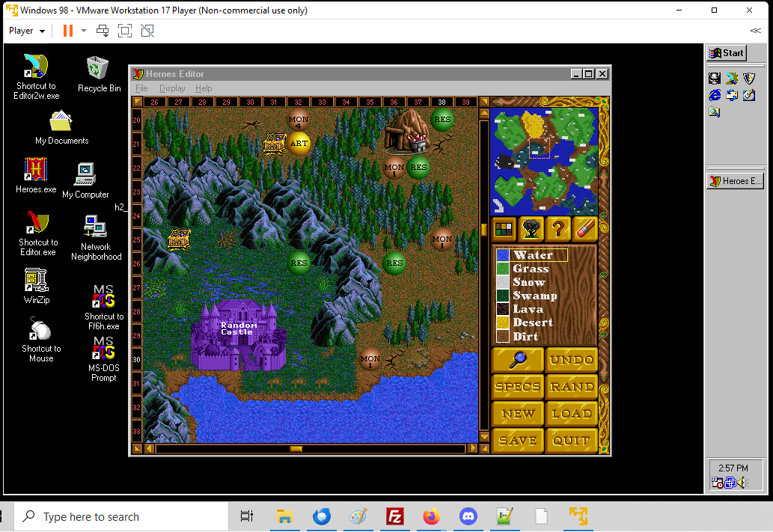Click the QUIT button
Screen dimensions: 773x532
[x=572, y=440]
